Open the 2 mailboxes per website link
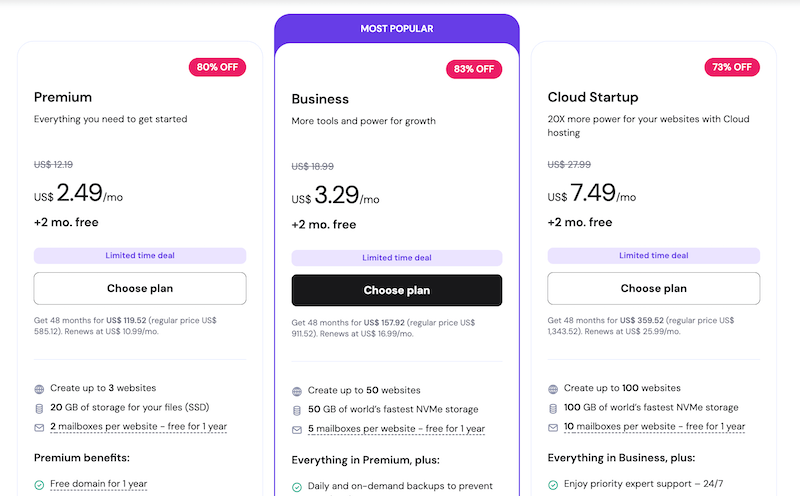 coord(138,426)
